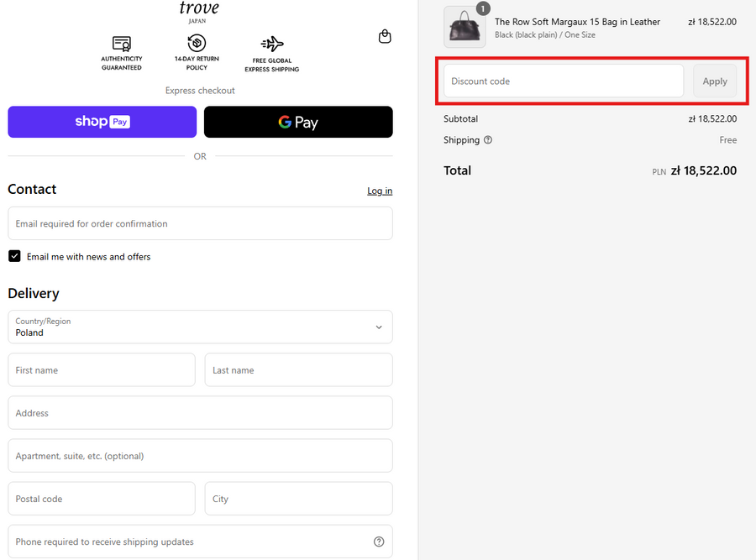The width and height of the screenshot is (756, 560).
Task: Open the Country/Region dropdown
Action: click(x=200, y=327)
